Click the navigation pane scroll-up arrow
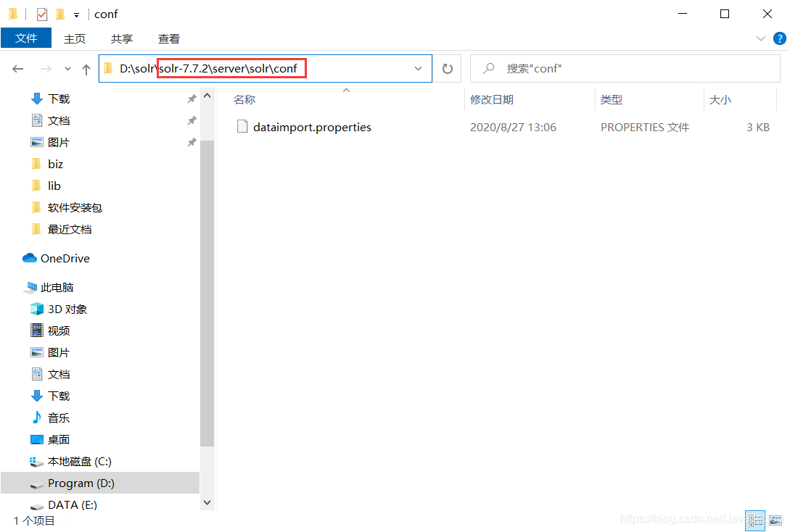Image resolution: width=790 pixels, height=532 pixels. point(207,95)
